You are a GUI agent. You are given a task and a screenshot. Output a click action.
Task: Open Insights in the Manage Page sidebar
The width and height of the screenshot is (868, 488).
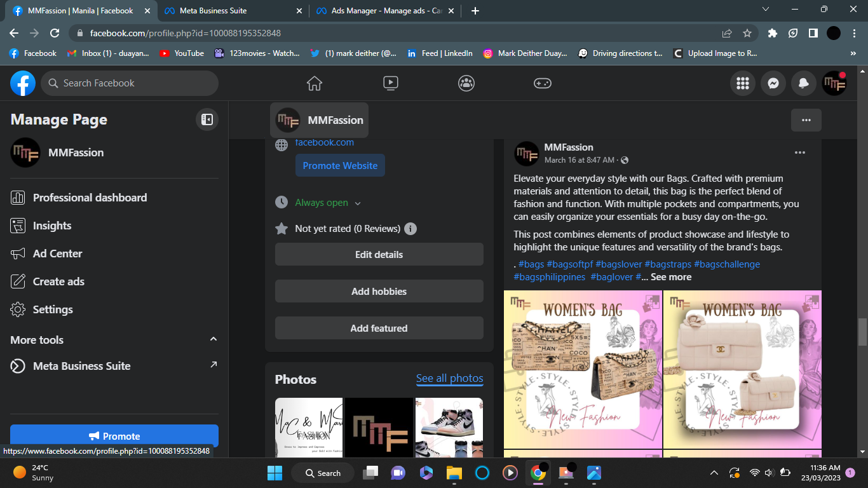[114, 226]
